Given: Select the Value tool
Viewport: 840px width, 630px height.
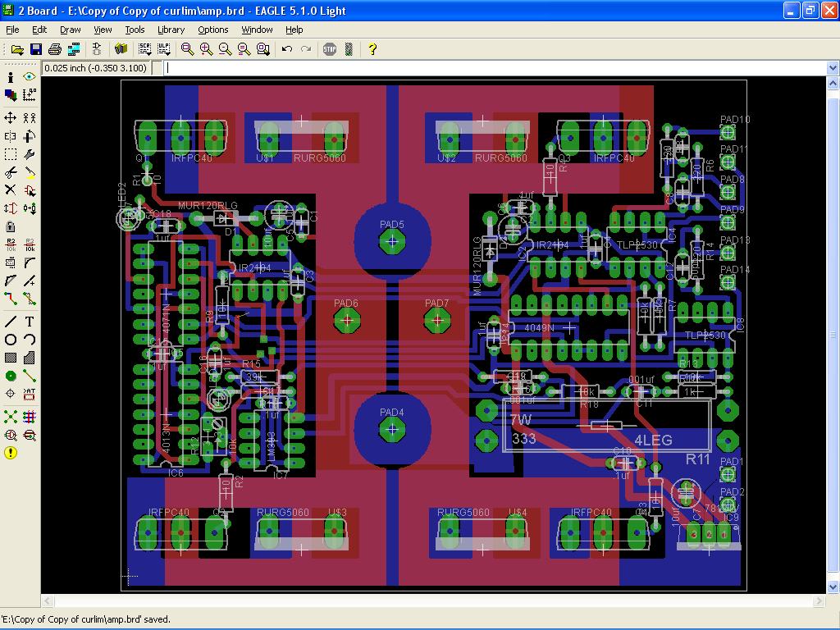Looking at the screenshot, I should [30, 244].
